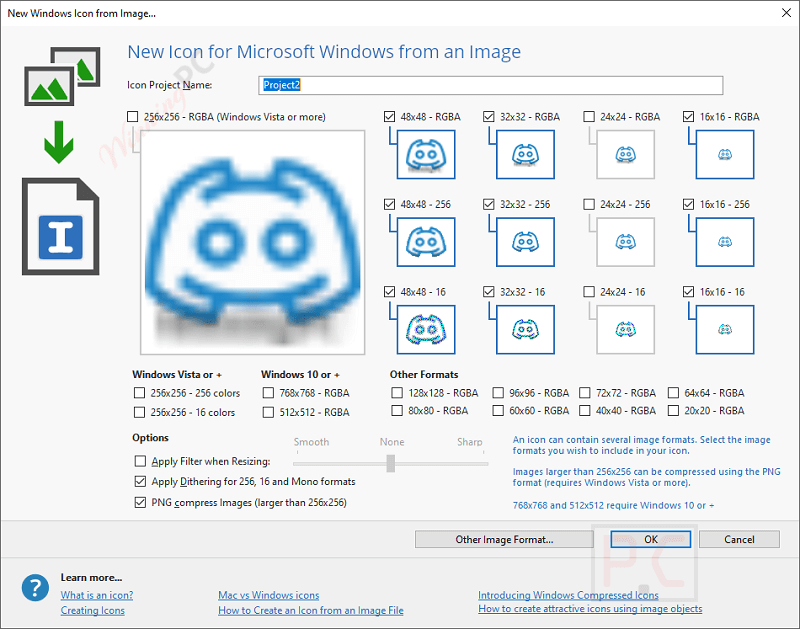This screenshot has height=629, width=800.
Task: Enable the 24x24 - 16 format
Action: click(589, 292)
